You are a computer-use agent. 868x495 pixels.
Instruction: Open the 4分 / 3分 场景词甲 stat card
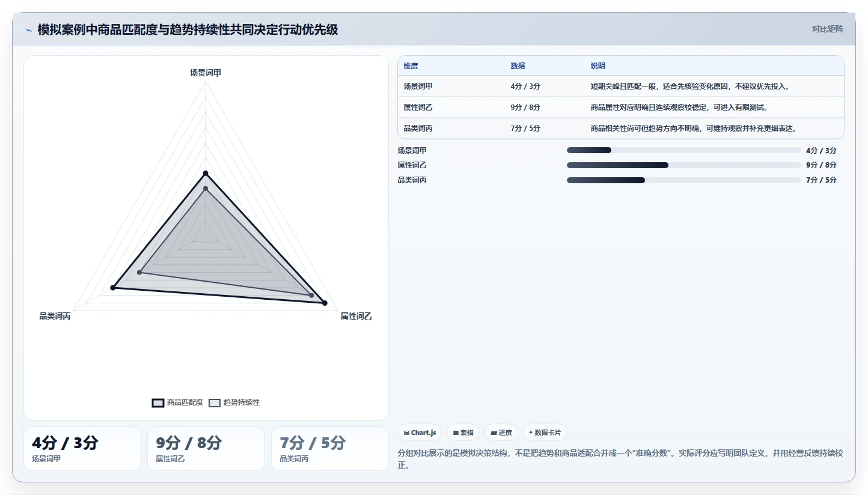click(82, 449)
